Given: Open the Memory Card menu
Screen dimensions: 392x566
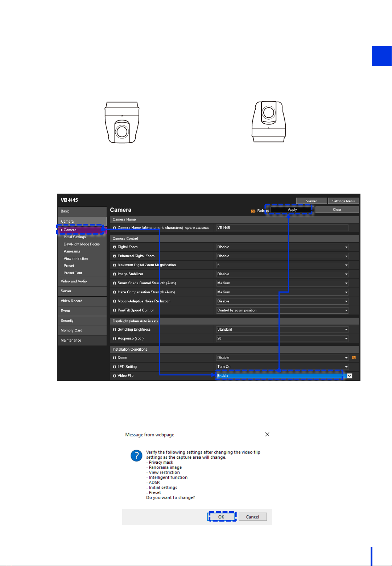Looking at the screenshot, I should pos(82,330).
